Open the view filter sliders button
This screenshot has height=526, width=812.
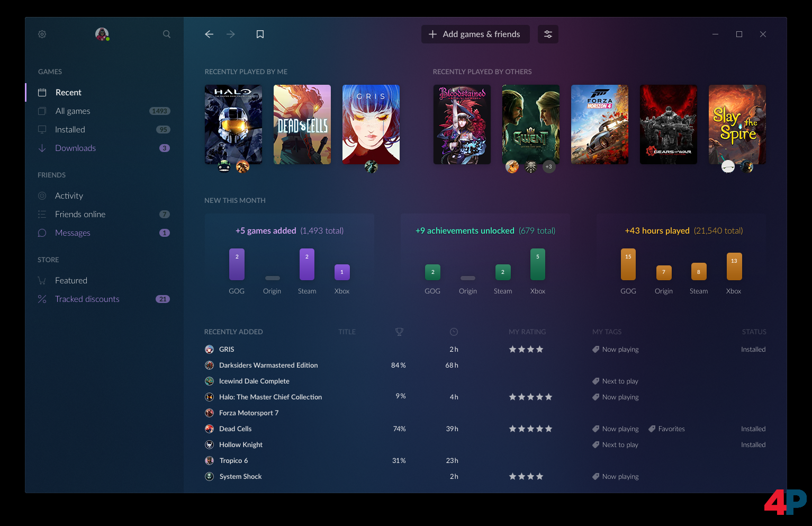click(548, 34)
